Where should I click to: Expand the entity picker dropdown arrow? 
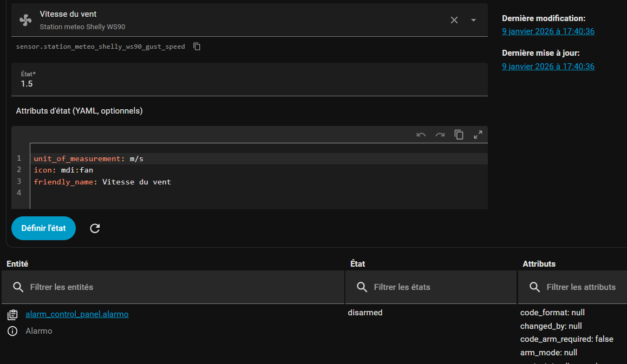point(473,20)
